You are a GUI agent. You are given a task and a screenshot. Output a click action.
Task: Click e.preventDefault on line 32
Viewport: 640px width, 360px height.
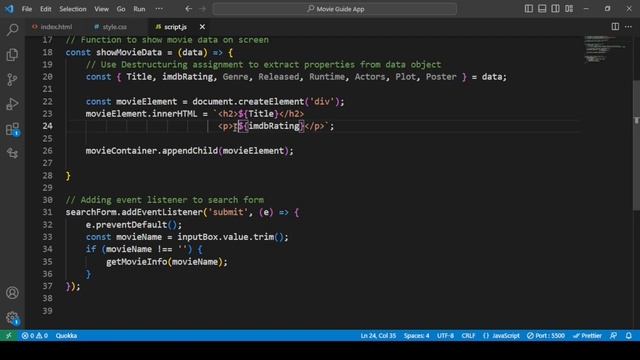tap(126, 224)
